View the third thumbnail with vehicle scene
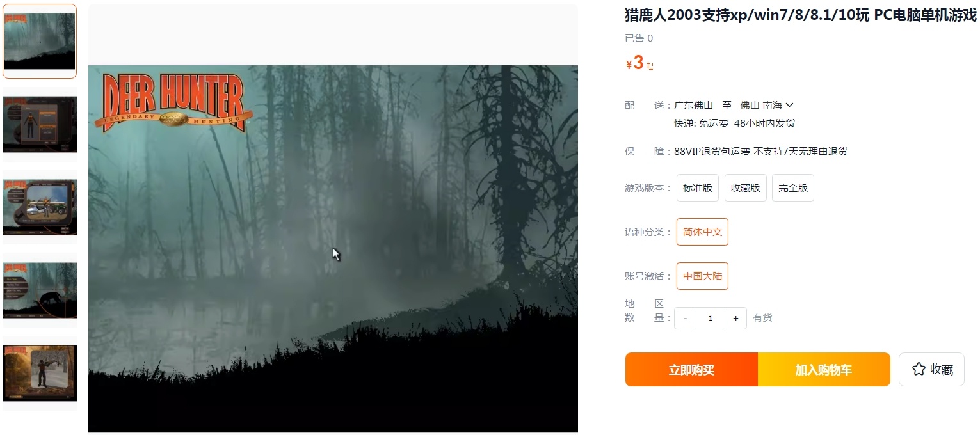Screen dimensions: 980x435 (40, 207)
